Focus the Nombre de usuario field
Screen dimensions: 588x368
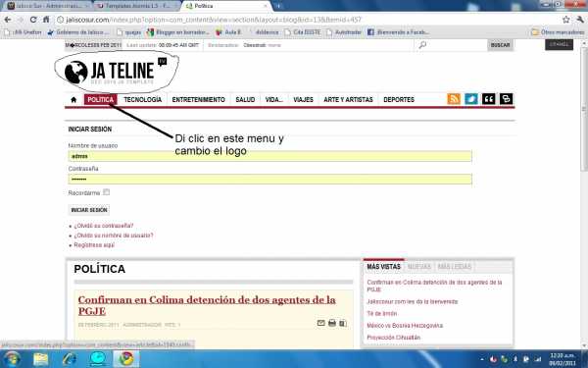(270, 156)
